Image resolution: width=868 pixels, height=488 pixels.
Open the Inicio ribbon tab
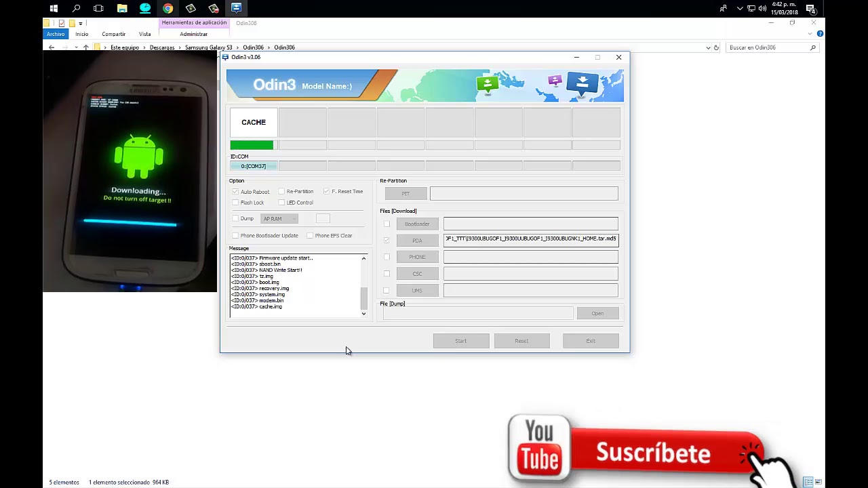pos(81,34)
